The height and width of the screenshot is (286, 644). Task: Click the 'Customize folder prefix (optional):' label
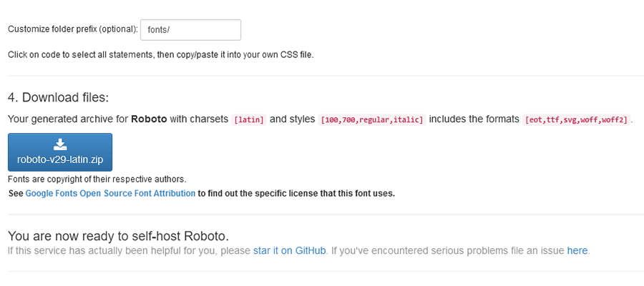73,29
